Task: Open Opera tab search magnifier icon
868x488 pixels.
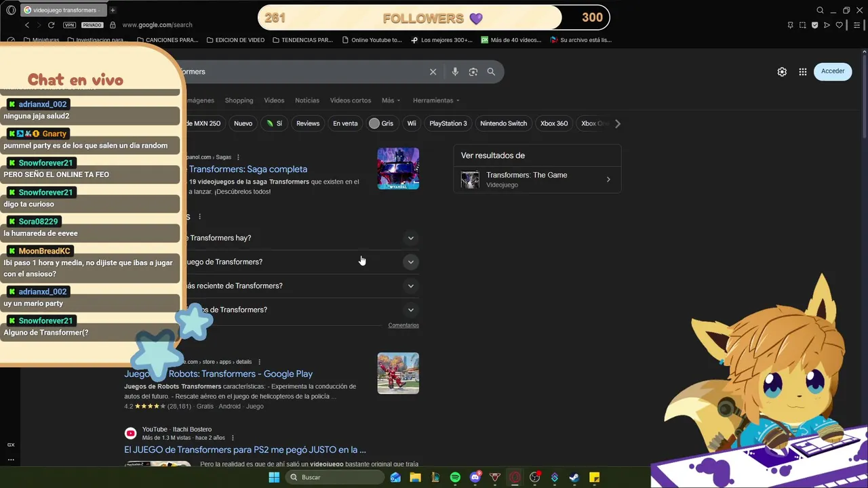Action: 820,10
